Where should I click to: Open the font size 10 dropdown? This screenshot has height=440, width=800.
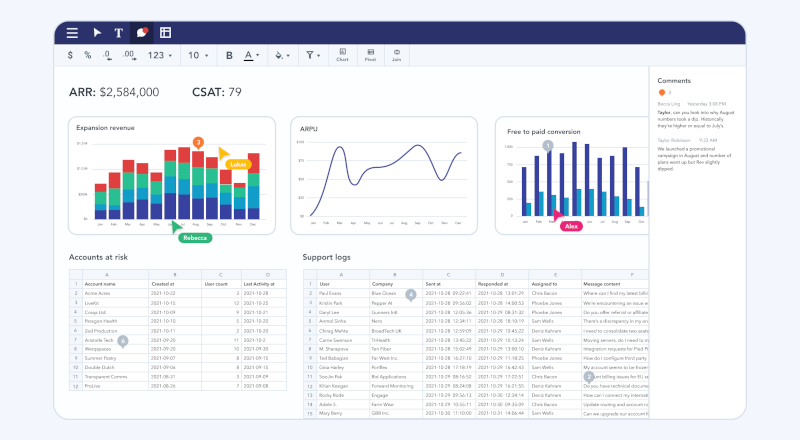(x=198, y=55)
